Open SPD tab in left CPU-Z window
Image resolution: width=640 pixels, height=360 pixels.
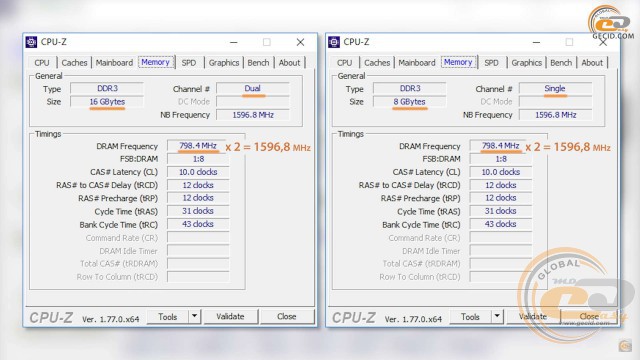coord(189,63)
